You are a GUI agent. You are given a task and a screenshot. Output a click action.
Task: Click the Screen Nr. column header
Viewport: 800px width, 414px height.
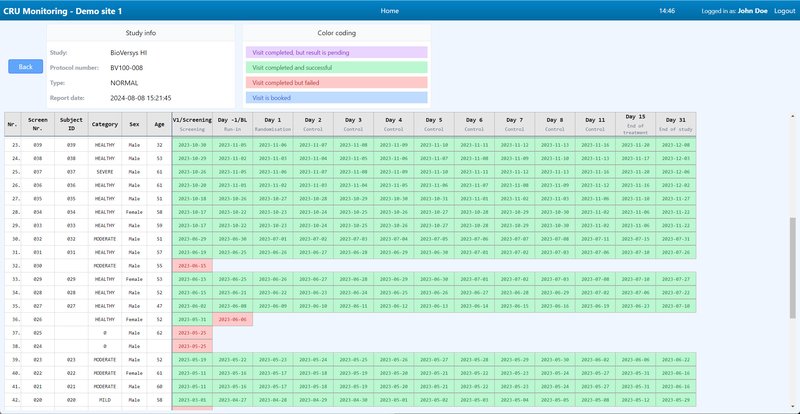click(x=38, y=125)
